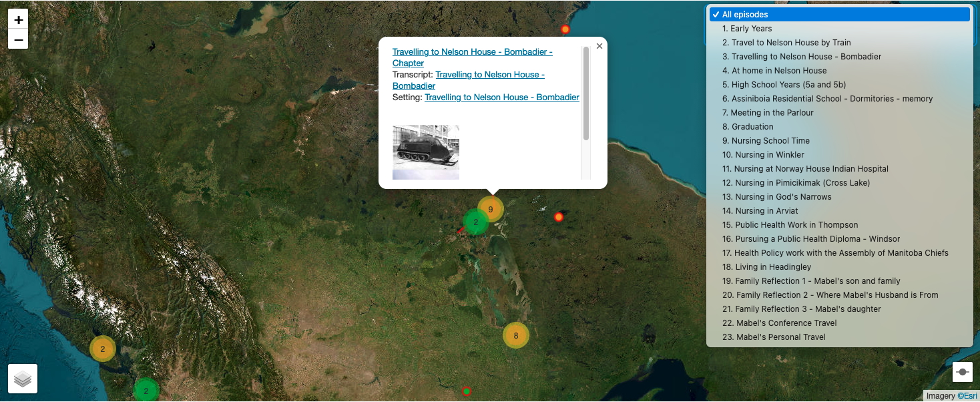
Task: Open the map layers control
Action: [23, 379]
